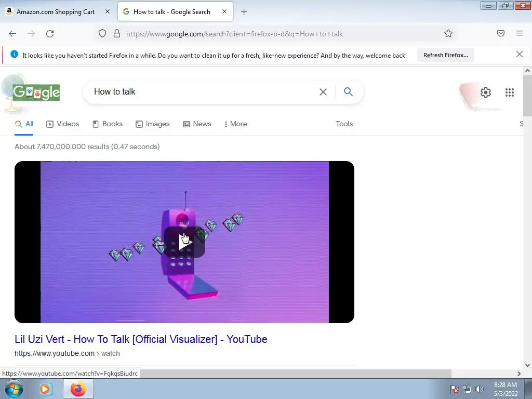Open Lil Uzi Vert How To Talk YouTube link
532x399 pixels.
(x=141, y=339)
